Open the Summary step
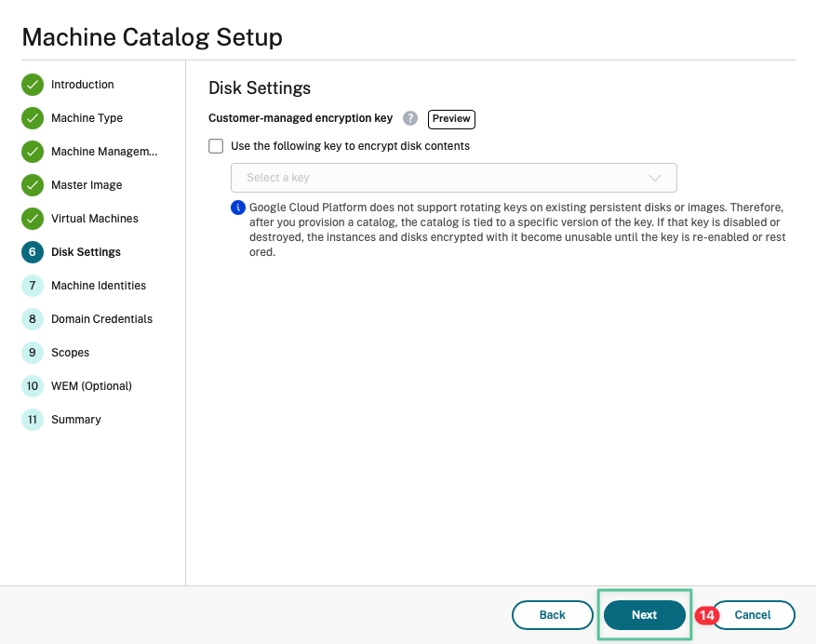The image size is (816, 644). 75,420
